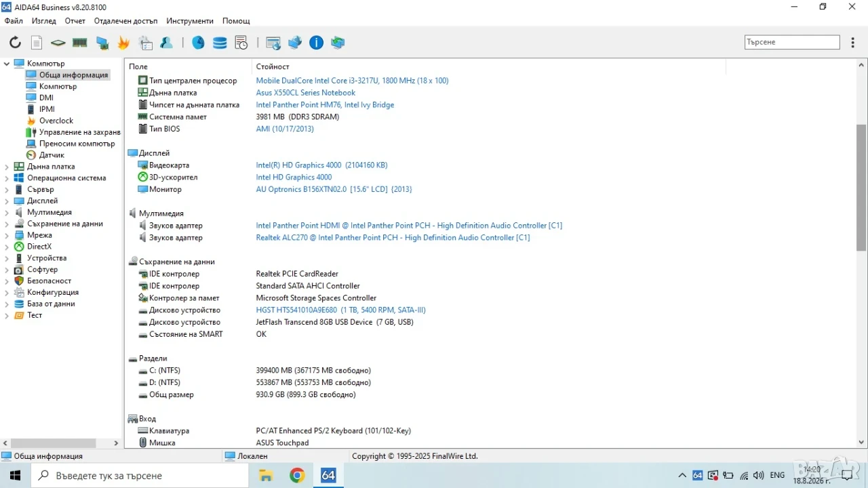Expand the Дънна платка tree node

[7, 167]
